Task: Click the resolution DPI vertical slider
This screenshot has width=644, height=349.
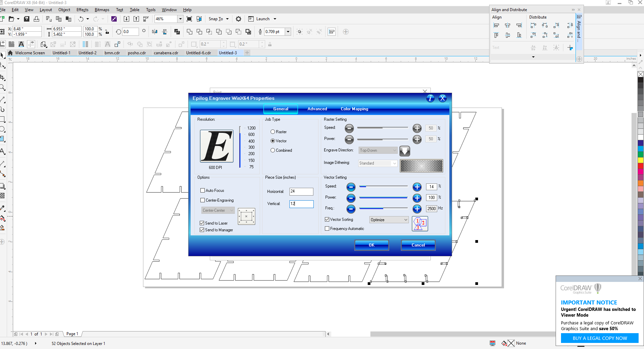Action: pyautogui.click(x=240, y=147)
